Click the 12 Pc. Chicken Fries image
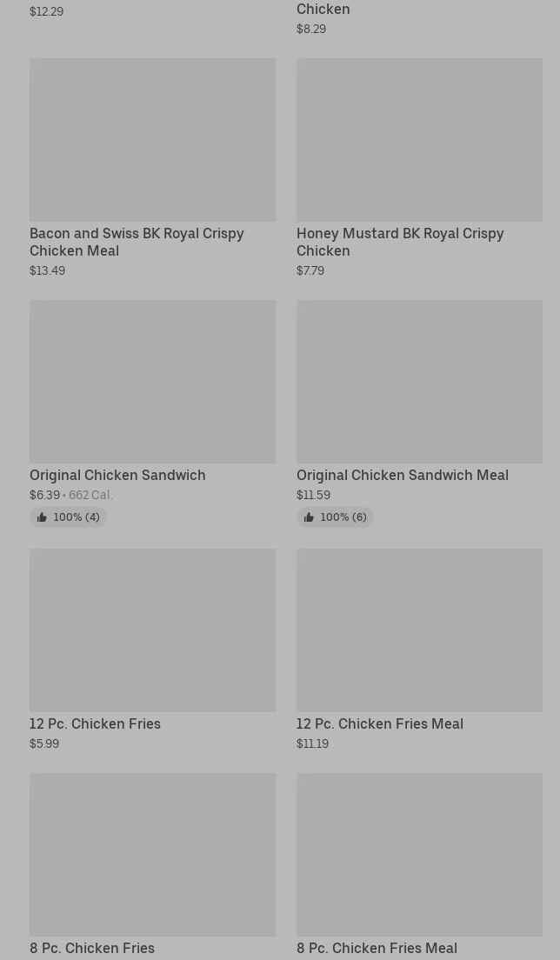Viewport: 560px width, 960px height. [152, 630]
